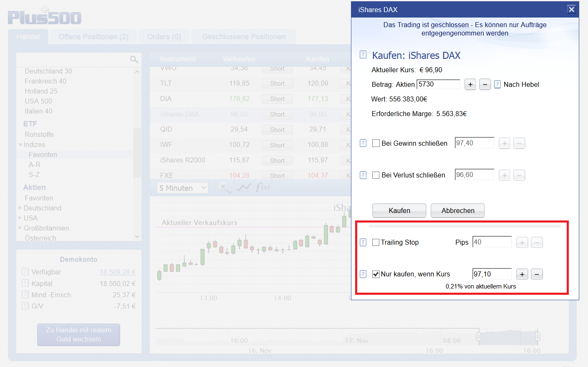Open the f(x) indicators icon

[x=263, y=187]
